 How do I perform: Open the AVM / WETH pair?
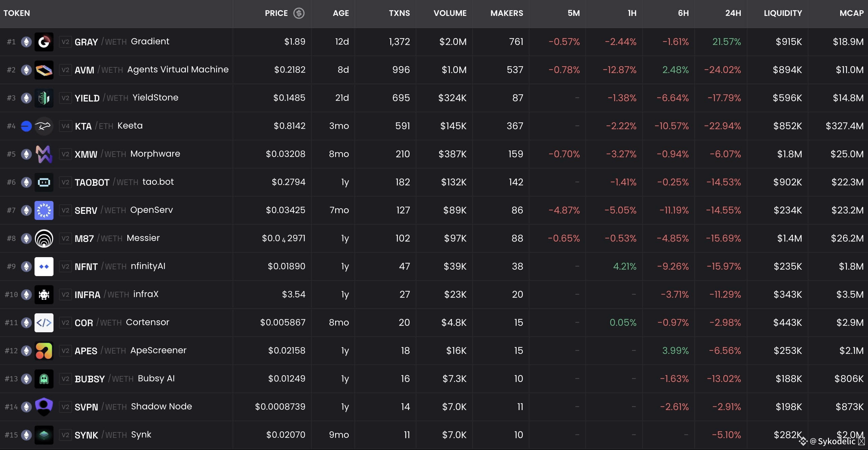(99, 70)
